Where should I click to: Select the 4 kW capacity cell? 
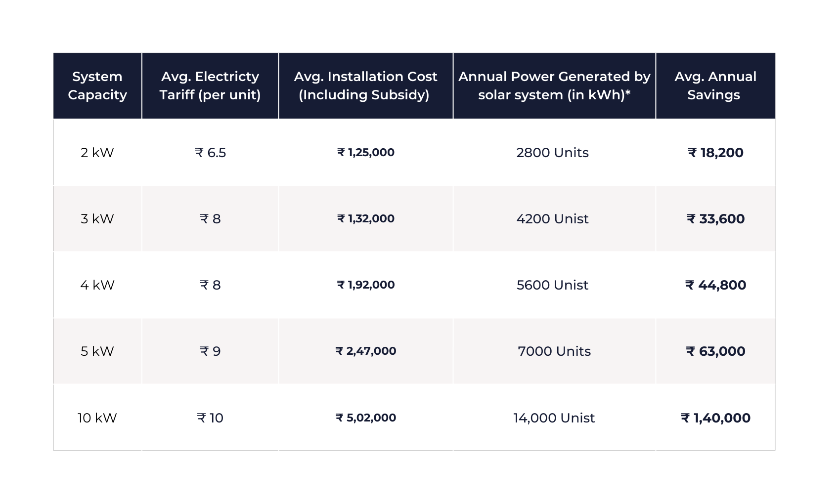point(97,285)
